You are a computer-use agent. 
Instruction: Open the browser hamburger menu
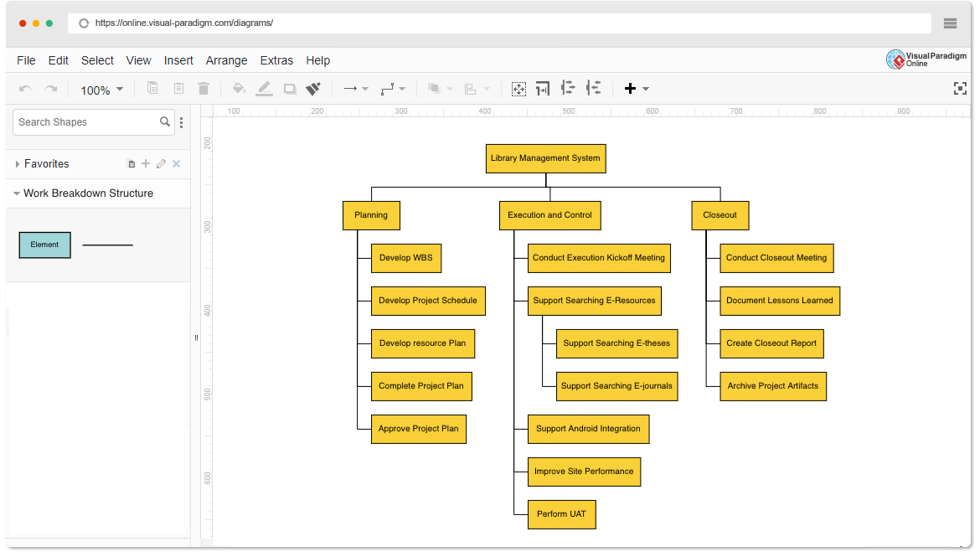tap(950, 23)
